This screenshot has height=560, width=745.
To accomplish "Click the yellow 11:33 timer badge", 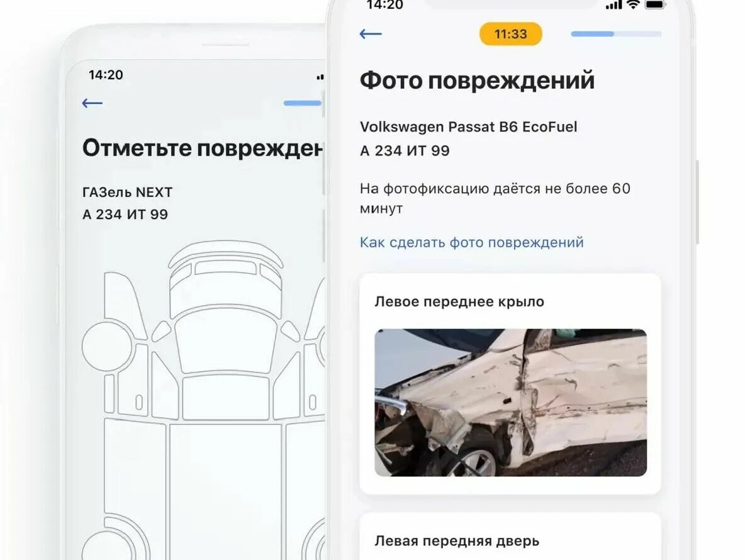I will pos(511,34).
